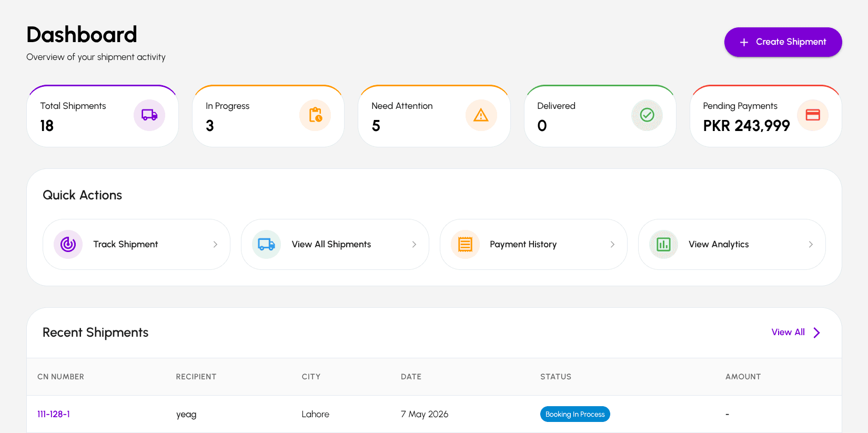This screenshot has width=868, height=433.
Task: Click the chevron on Payment History card
Action: [612, 245]
